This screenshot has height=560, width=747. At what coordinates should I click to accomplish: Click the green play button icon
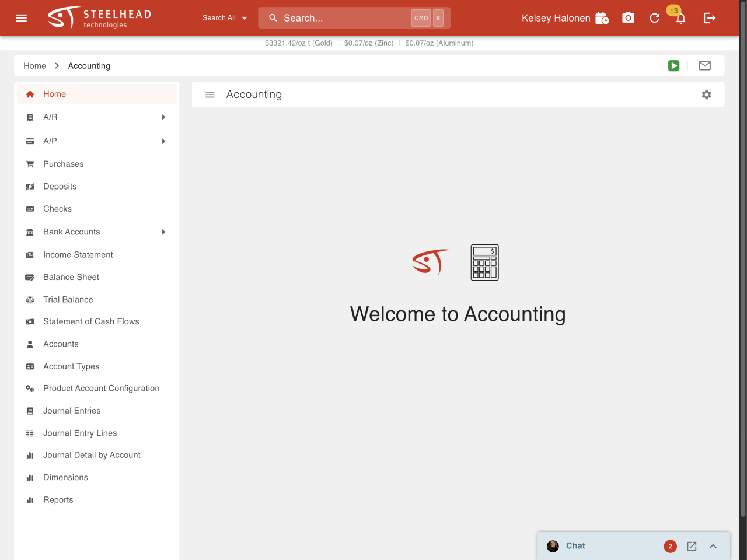(x=673, y=66)
